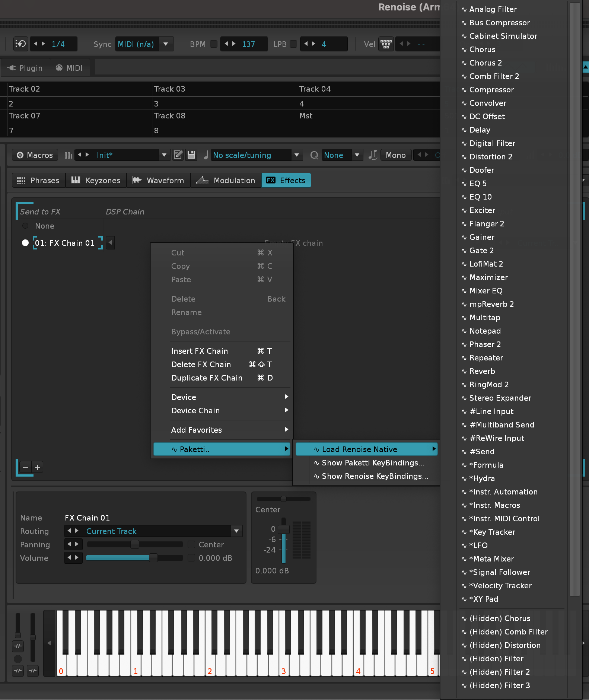The width and height of the screenshot is (589, 700).
Task: Choose Insert FX Chain from the context menu
Action: tap(200, 351)
